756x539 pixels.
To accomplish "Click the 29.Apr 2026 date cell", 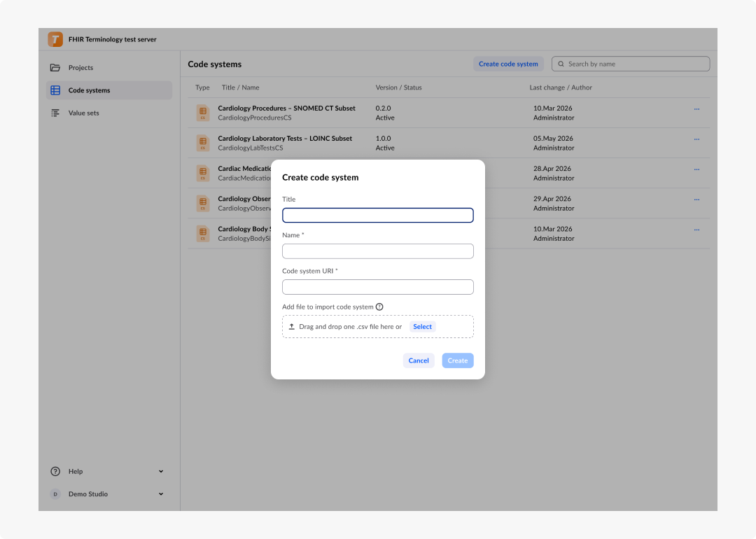I will point(552,199).
